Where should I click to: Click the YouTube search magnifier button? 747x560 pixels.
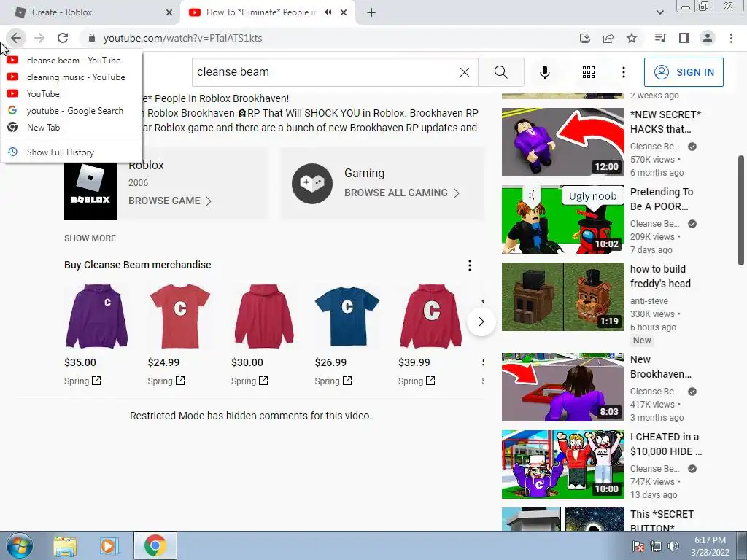[500, 72]
